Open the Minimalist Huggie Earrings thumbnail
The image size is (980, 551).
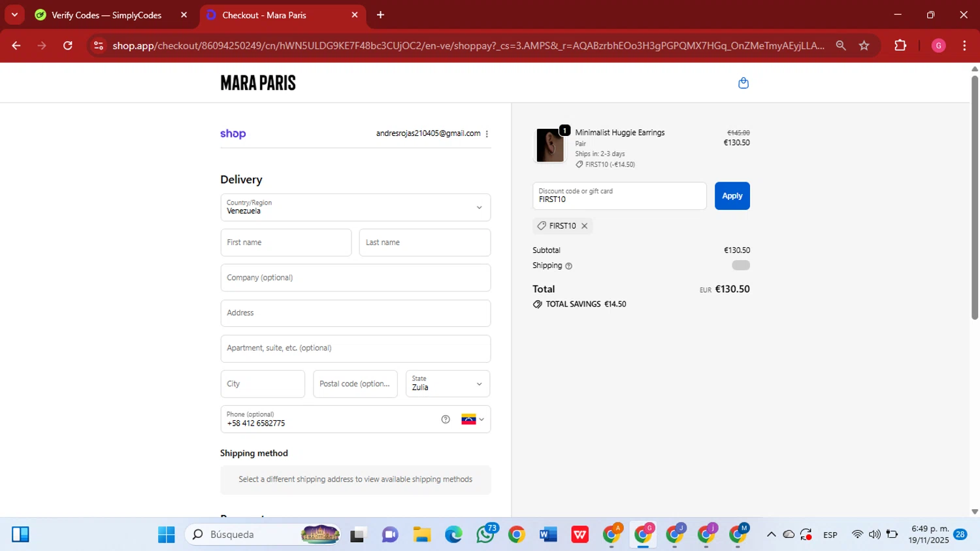point(550,145)
